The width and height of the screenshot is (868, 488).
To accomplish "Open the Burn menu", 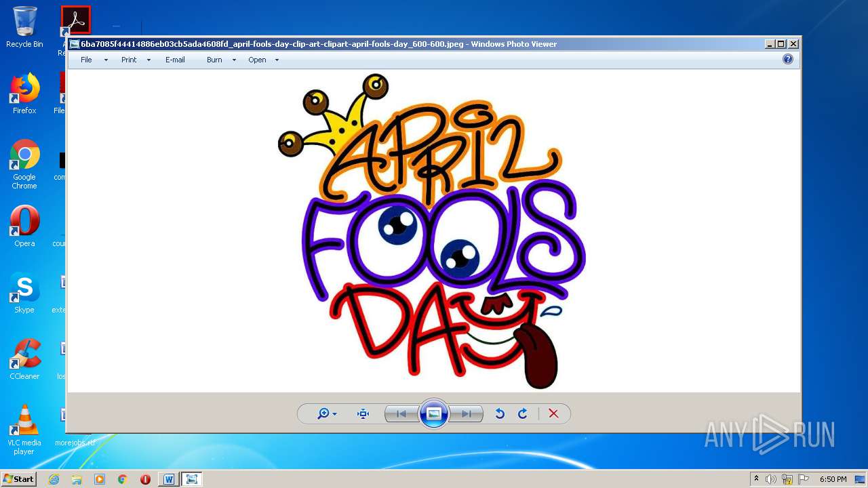I will [214, 60].
